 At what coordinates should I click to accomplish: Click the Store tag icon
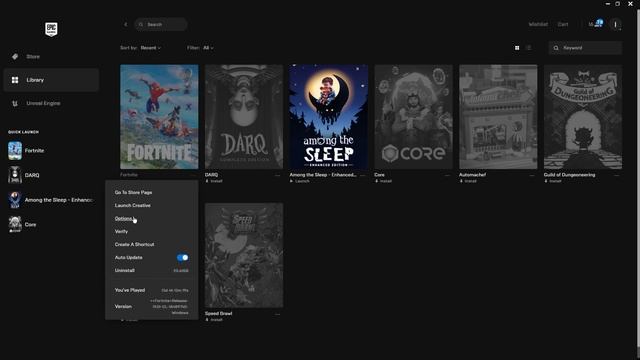point(15,57)
